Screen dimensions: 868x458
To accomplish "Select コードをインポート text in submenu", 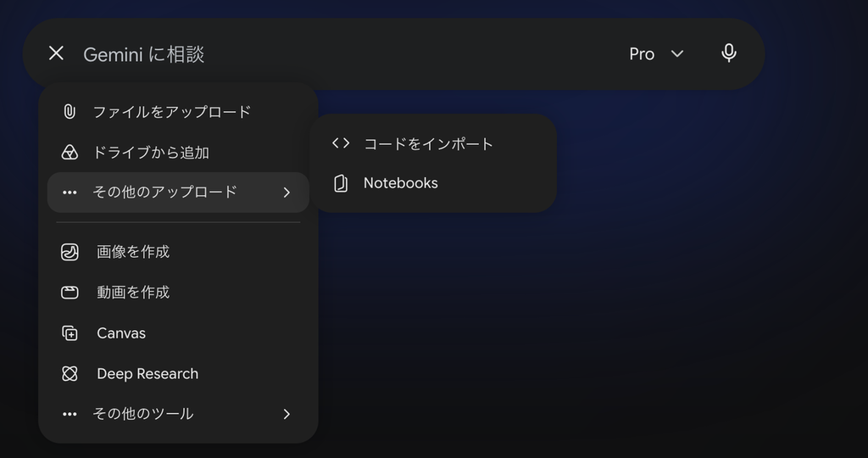I will pyautogui.click(x=428, y=144).
